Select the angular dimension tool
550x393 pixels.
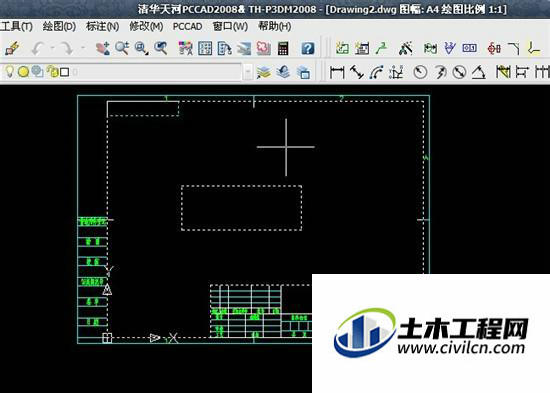[x=479, y=72]
